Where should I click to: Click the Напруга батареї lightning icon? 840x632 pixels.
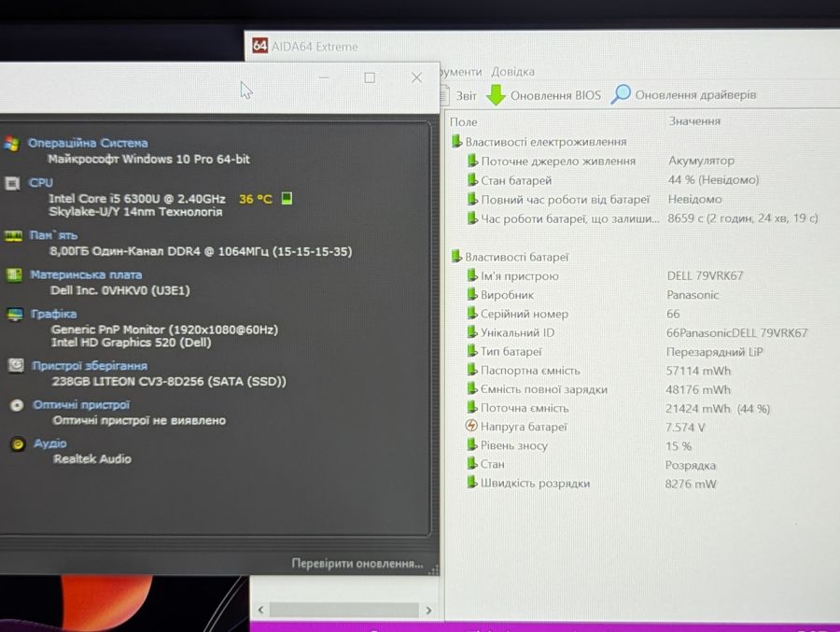coord(471,427)
